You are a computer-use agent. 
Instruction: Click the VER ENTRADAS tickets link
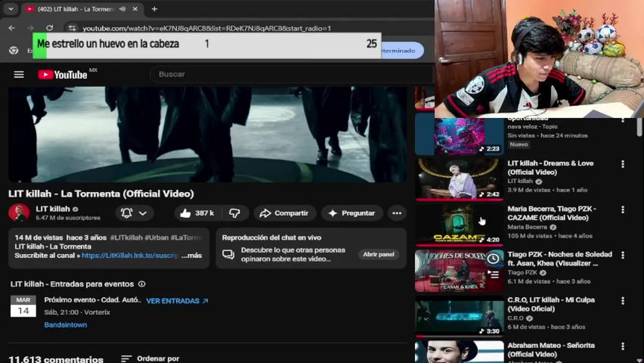point(177,301)
